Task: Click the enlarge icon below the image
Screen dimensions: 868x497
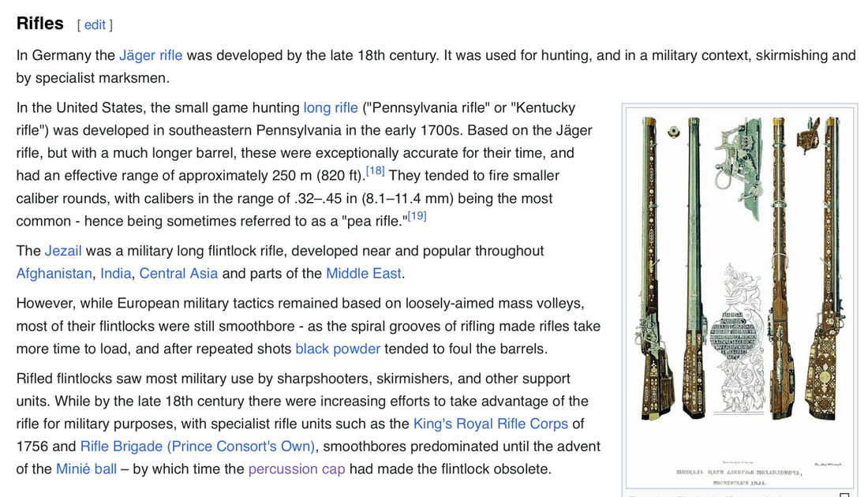Action: click(x=844, y=495)
